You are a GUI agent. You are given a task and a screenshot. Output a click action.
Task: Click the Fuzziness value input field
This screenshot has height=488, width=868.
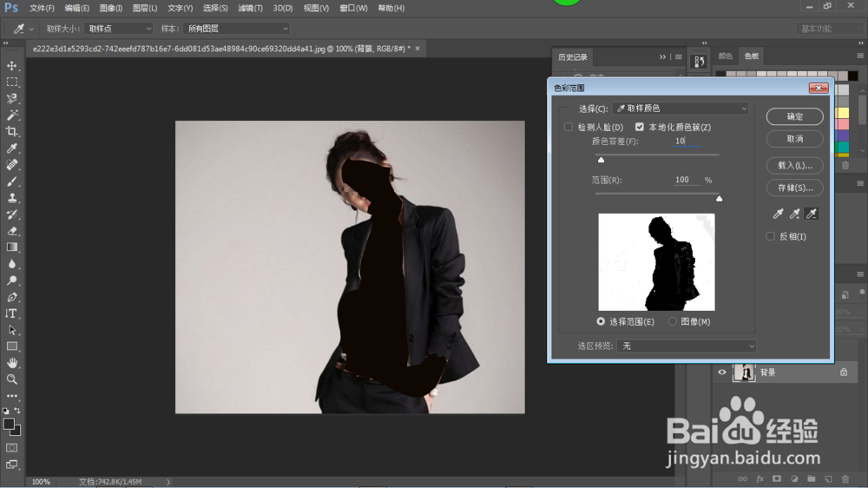(687, 142)
